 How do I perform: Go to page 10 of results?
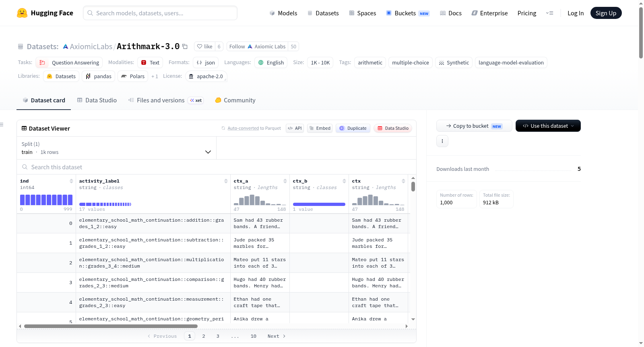point(254,336)
